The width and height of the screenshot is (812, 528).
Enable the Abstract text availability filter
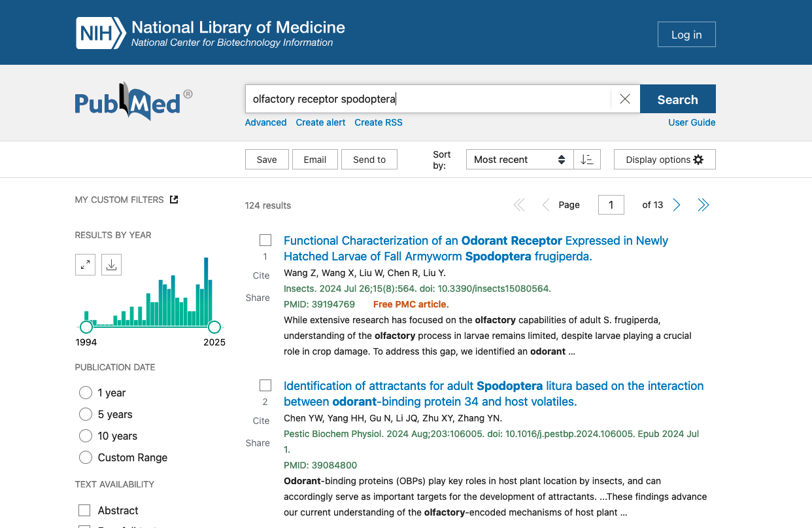[84, 510]
